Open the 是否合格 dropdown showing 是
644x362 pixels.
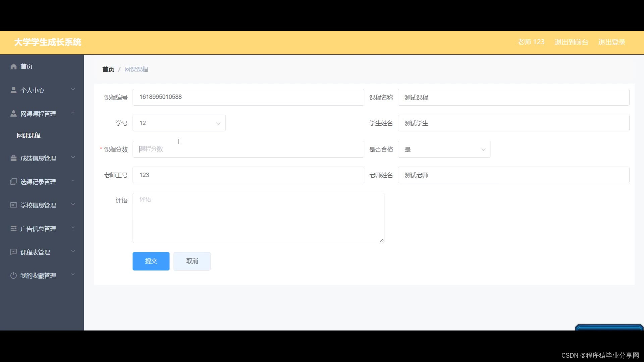tap(444, 149)
